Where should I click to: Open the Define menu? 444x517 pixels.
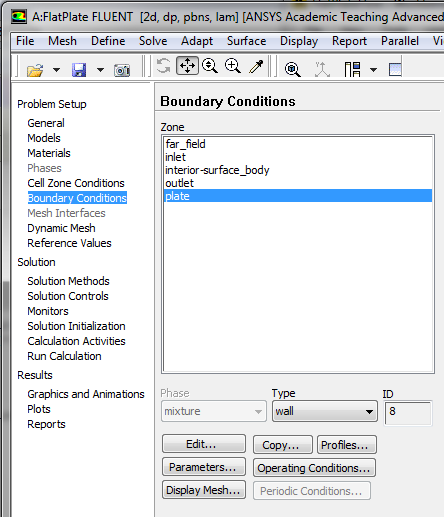(x=108, y=41)
